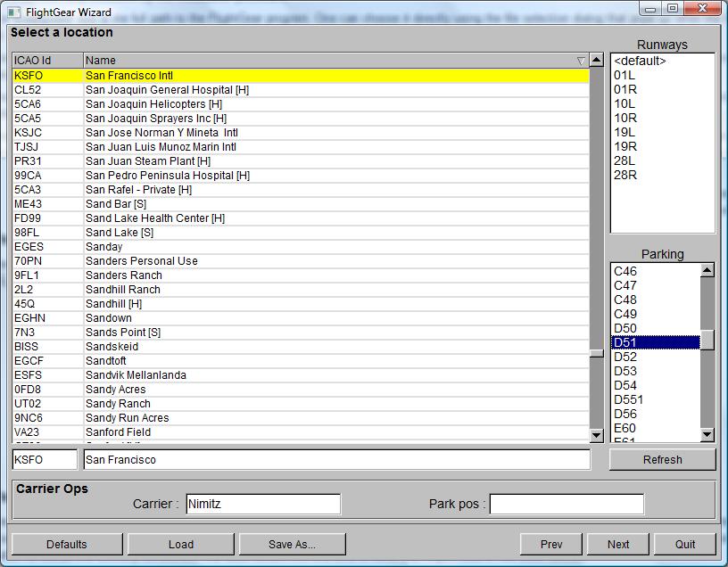
Task: Select San Jose Norman Y Mineta Intl
Action: 301,133
